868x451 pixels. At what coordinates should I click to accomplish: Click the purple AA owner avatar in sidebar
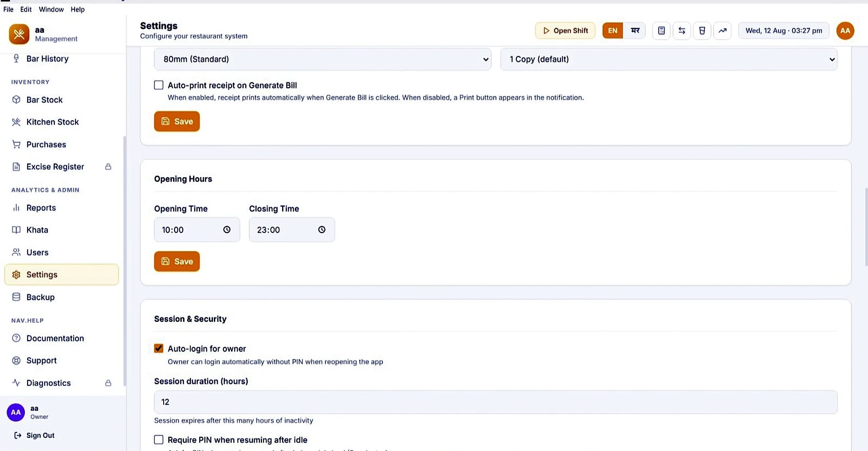(x=16, y=412)
